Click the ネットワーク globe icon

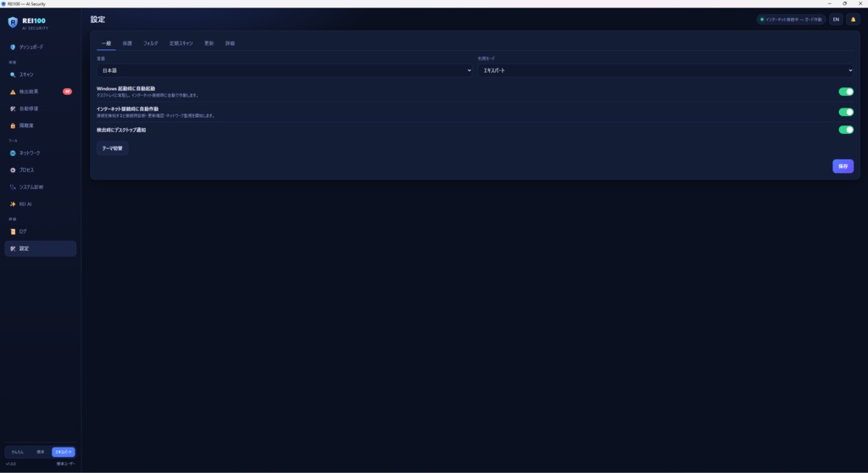click(x=13, y=153)
